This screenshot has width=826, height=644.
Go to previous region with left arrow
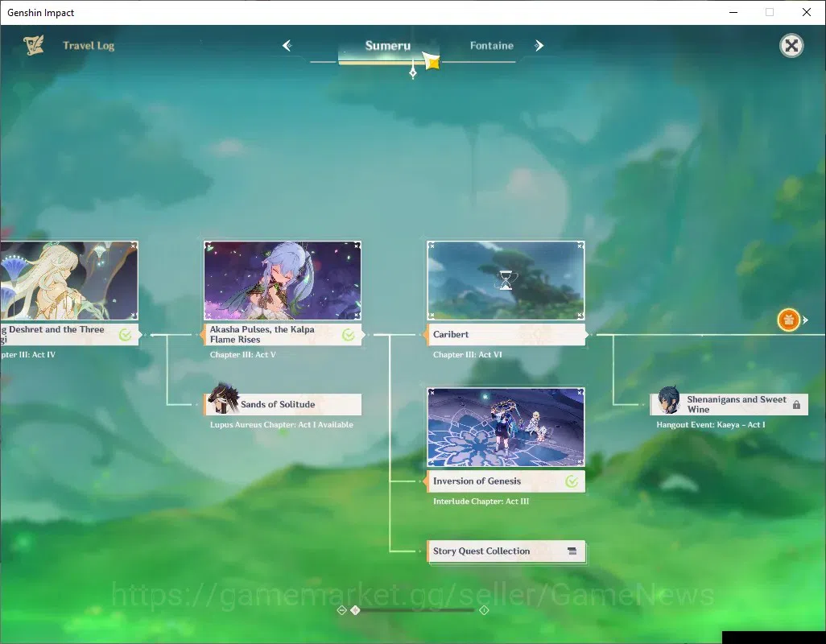click(x=287, y=46)
